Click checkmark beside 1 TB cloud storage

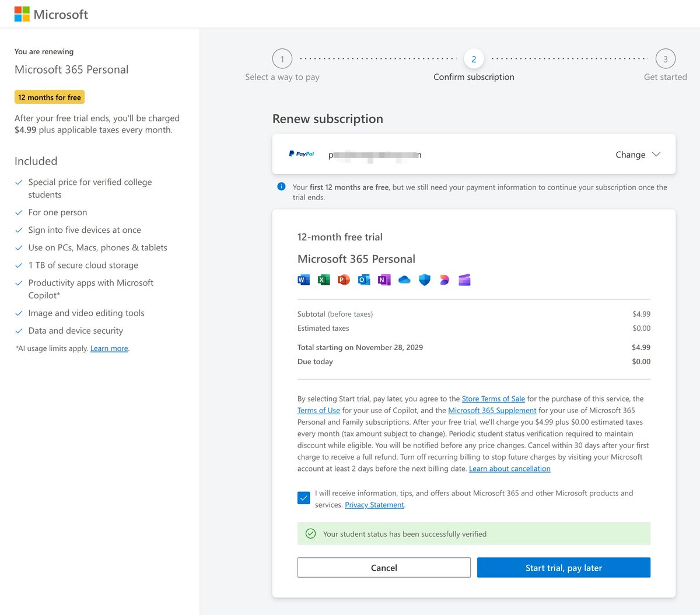coord(19,265)
